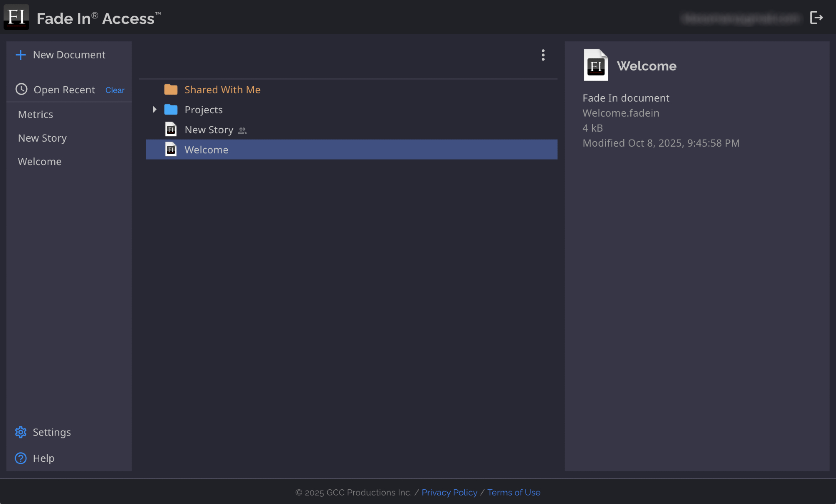
Task: Click the shared users icon on New Story
Action: [x=242, y=131]
